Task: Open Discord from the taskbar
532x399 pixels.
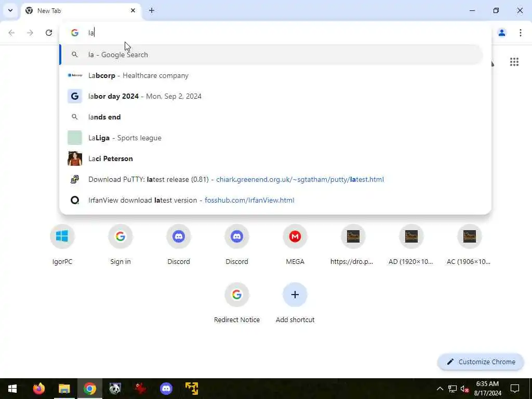Action: [x=166, y=389]
